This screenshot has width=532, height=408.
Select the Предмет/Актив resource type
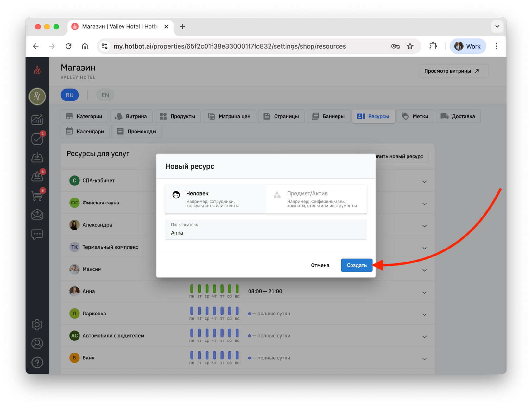(x=316, y=199)
